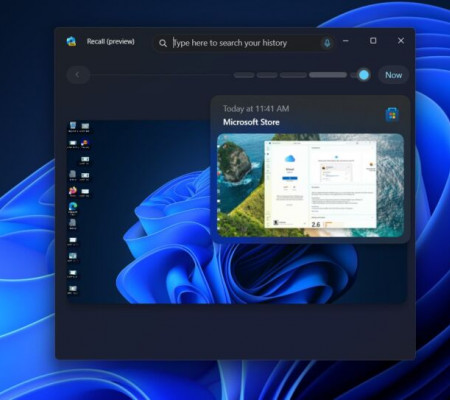Select the longest timeline segment

(328, 75)
